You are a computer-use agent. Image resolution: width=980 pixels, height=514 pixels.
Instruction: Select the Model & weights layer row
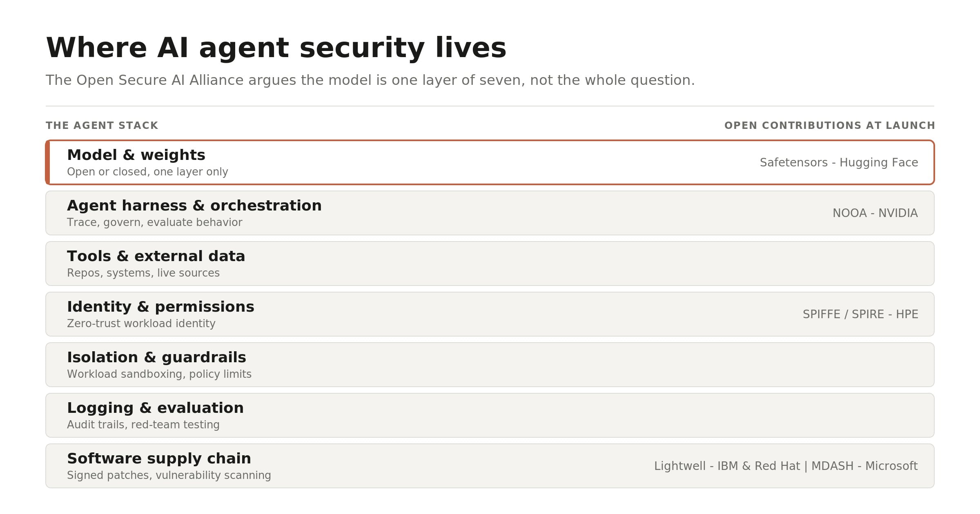coord(490,162)
